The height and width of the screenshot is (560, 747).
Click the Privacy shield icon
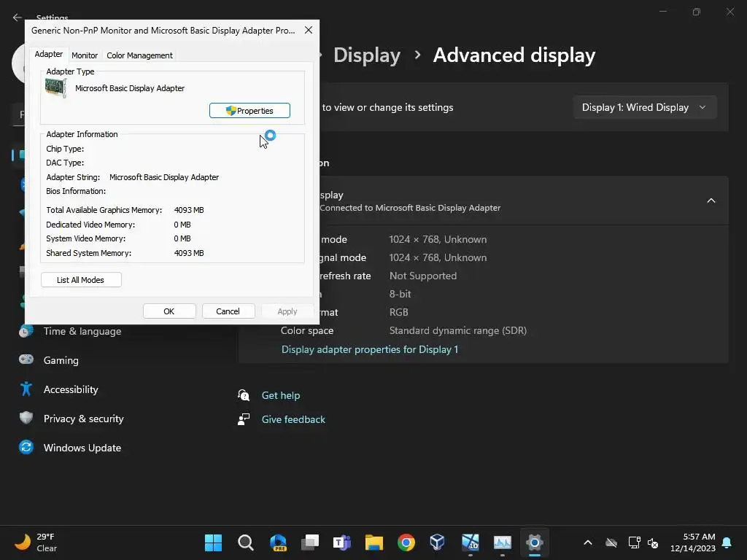(x=26, y=418)
